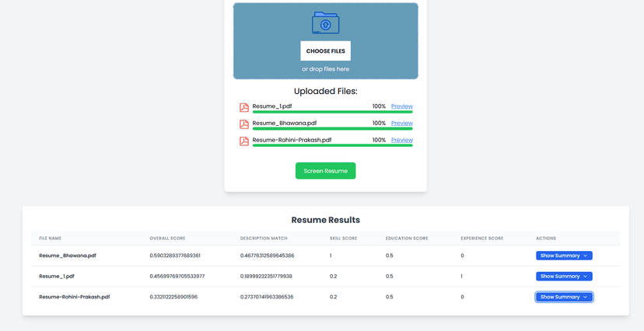The height and width of the screenshot is (331, 644).
Task: Expand Show Summary for Resume_1.pdf row
Action: pyautogui.click(x=564, y=277)
